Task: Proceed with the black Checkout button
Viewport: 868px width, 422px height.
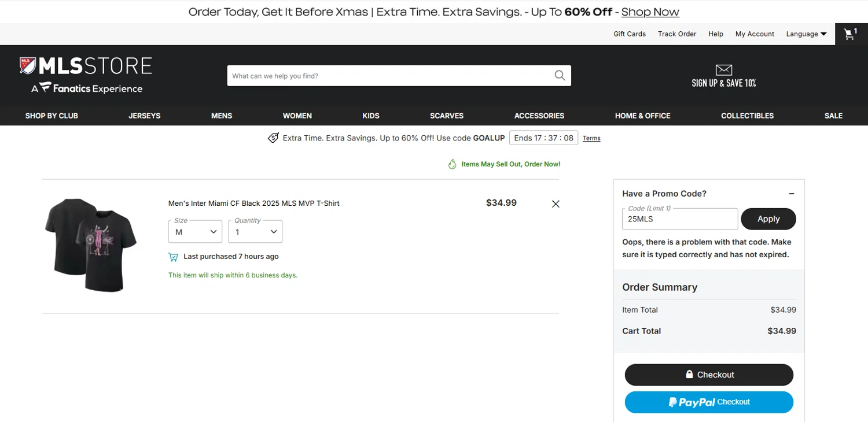Action: pos(709,375)
